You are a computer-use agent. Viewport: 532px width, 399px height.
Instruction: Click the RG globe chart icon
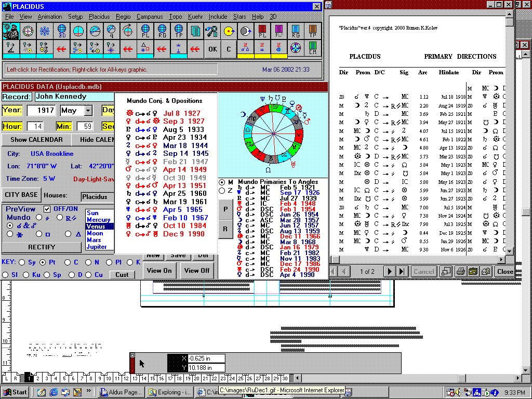pyautogui.click(x=162, y=31)
